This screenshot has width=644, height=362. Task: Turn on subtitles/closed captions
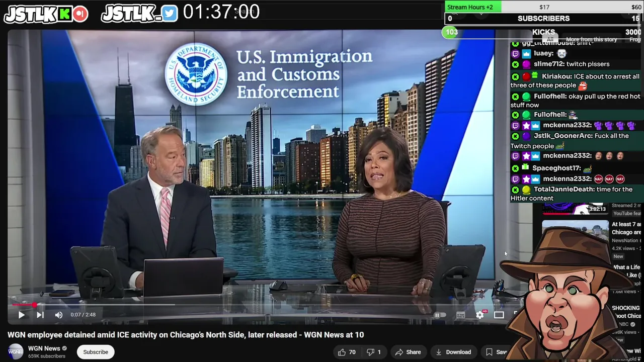(460, 315)
